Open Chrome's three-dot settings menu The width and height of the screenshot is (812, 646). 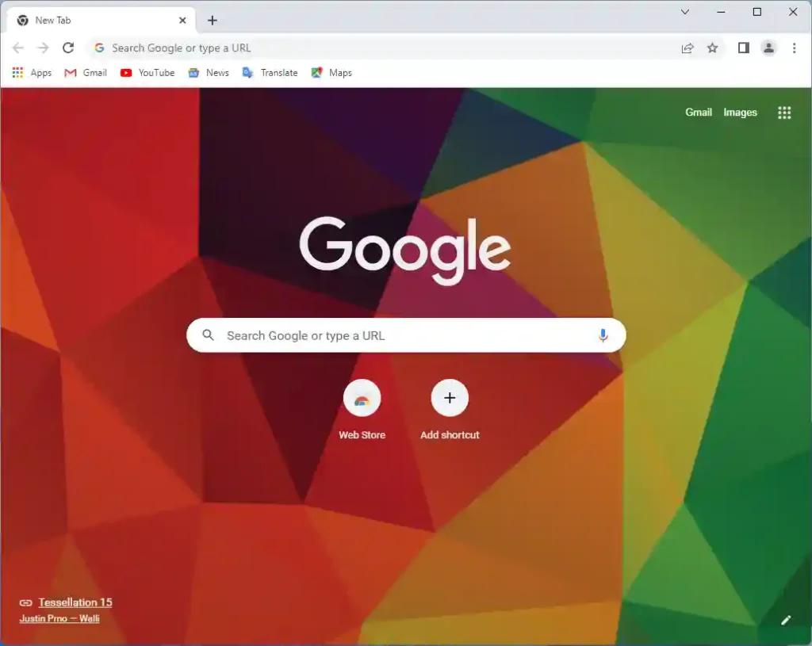click(795, 48)
